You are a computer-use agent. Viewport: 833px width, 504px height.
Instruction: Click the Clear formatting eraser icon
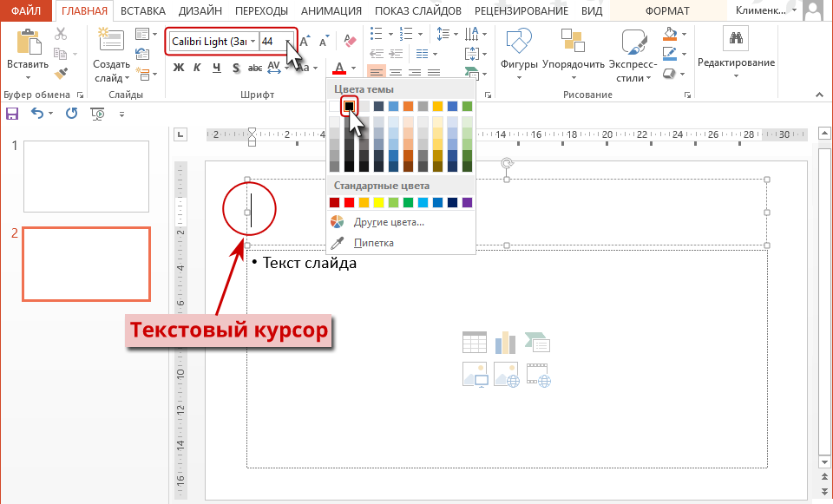click(350, 41)
